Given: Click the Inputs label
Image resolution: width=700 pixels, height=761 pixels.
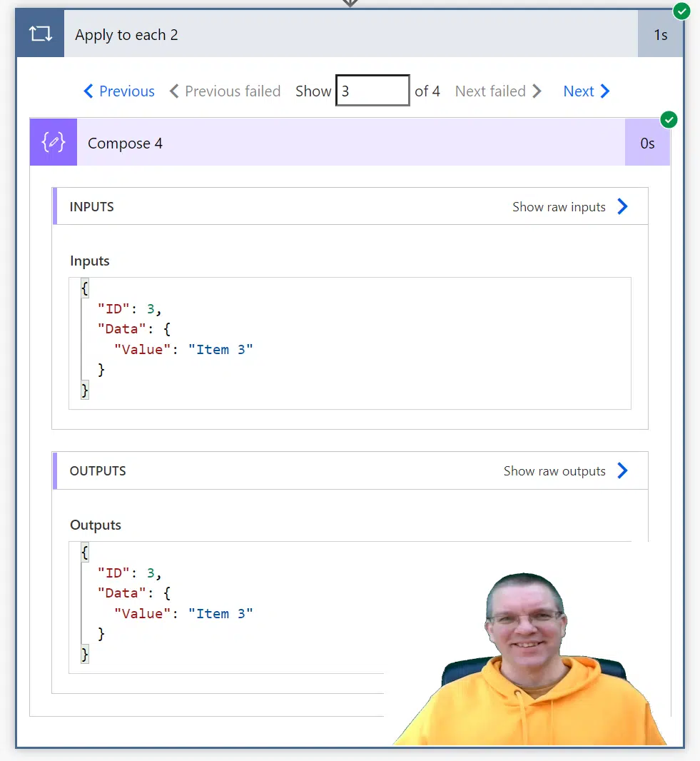Looking at the screenshot, I should pyautogui.click(x=90, y=261).
